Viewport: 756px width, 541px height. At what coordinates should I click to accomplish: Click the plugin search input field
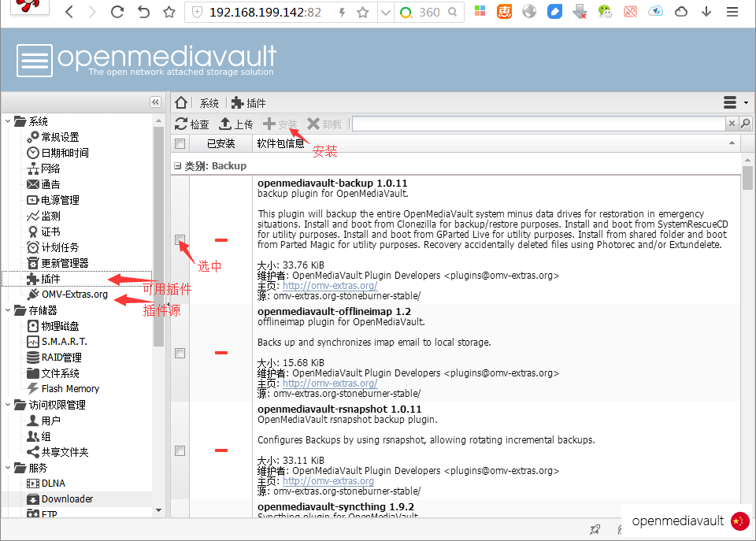538,124
